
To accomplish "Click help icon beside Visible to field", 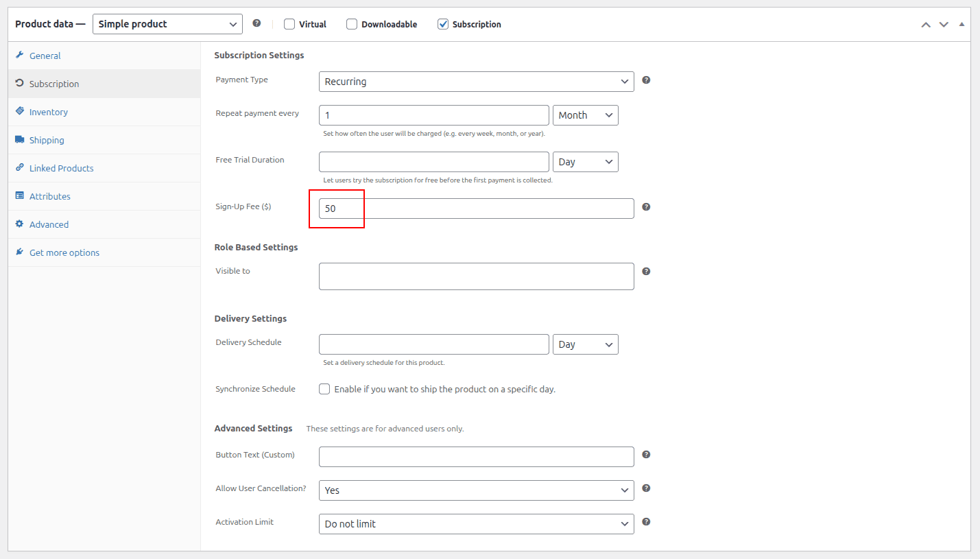I will [646, 272].
